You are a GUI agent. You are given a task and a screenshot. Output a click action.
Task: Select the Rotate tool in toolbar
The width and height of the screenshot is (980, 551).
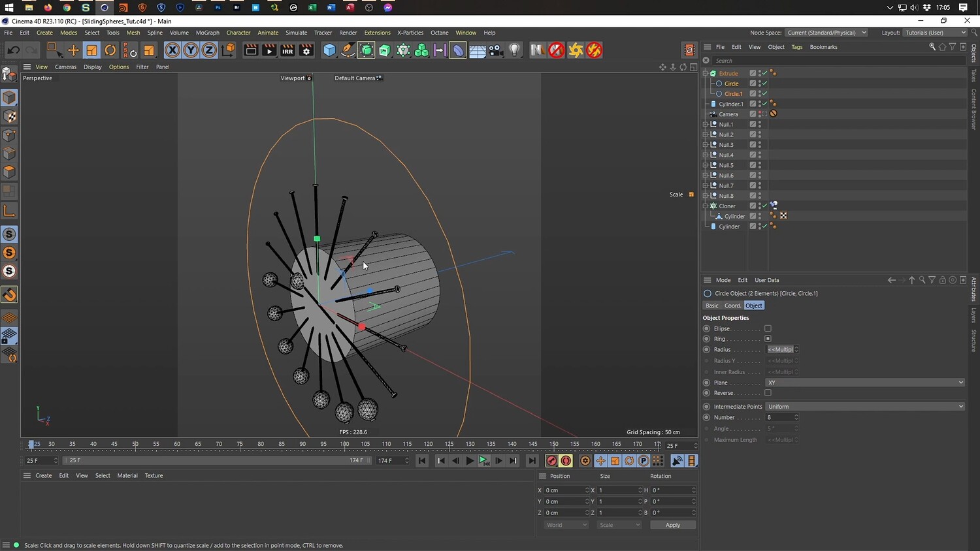click(110, 50)
